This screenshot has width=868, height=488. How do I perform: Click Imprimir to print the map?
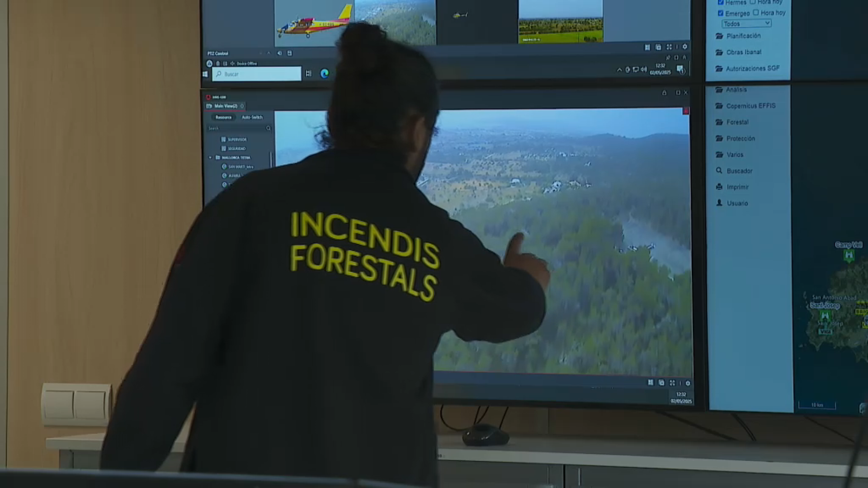(x=732, y=187)
